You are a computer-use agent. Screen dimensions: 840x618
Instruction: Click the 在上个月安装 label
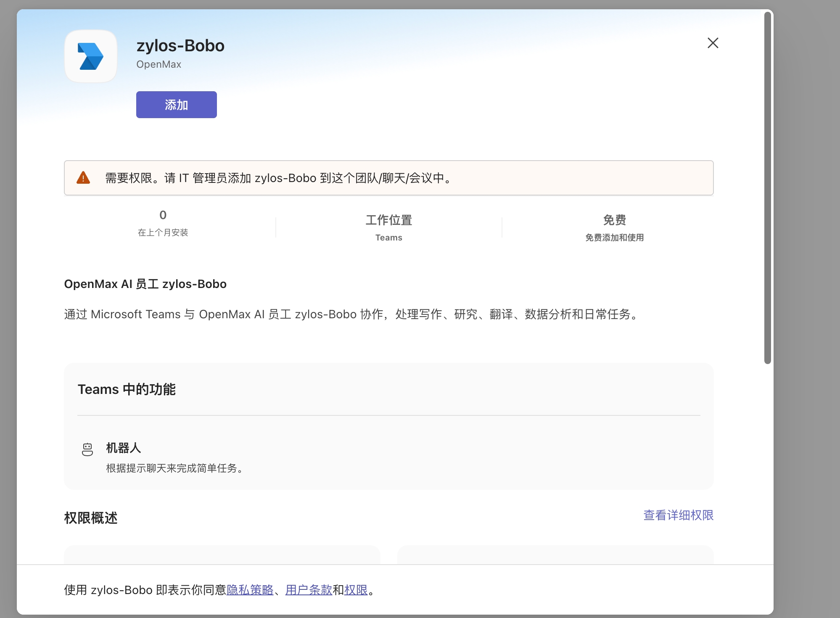click(163, 232)
